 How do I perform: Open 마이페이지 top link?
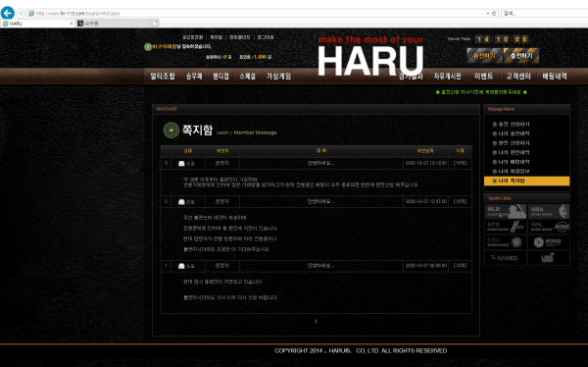(x=240, y=37)
